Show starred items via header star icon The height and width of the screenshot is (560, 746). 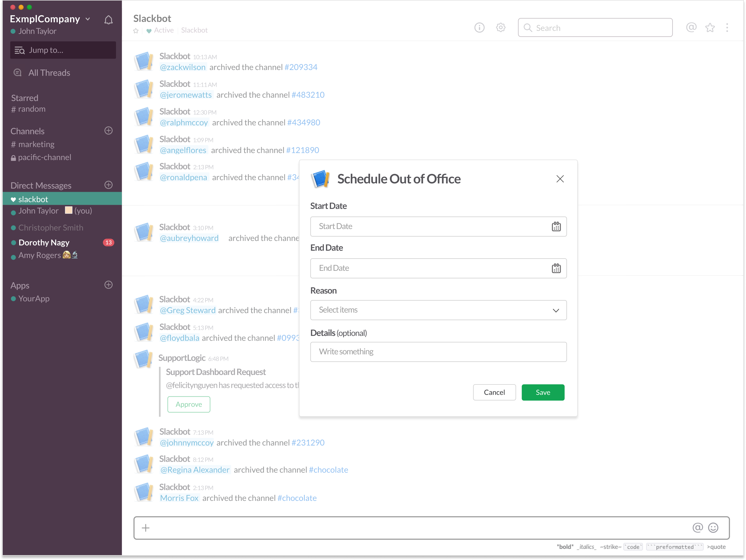coord(710,28)
